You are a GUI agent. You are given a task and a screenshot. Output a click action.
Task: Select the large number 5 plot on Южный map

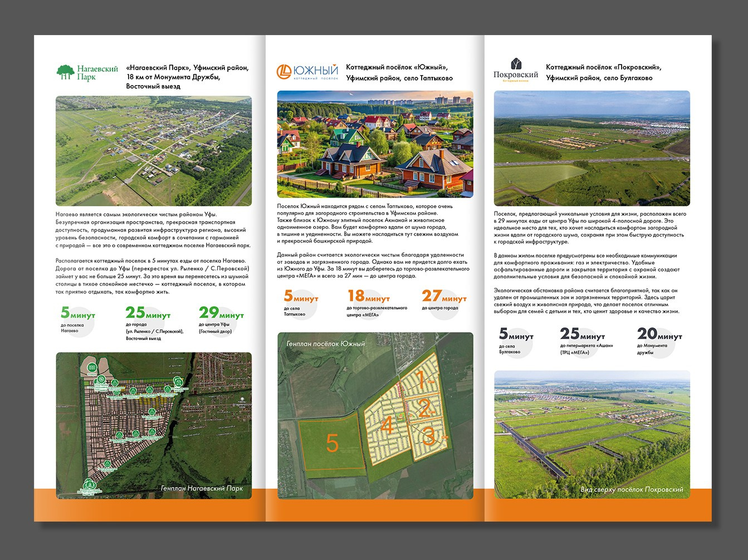coord(332,444)
